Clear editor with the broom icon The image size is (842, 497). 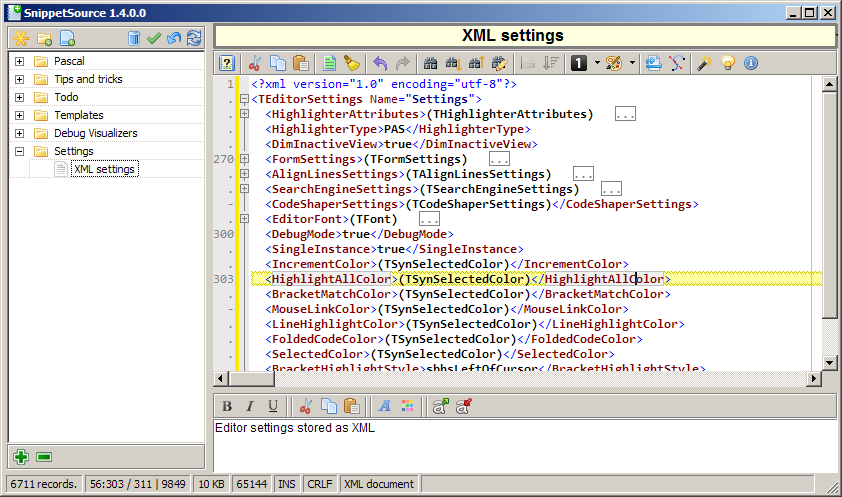[x=352, y=63]
